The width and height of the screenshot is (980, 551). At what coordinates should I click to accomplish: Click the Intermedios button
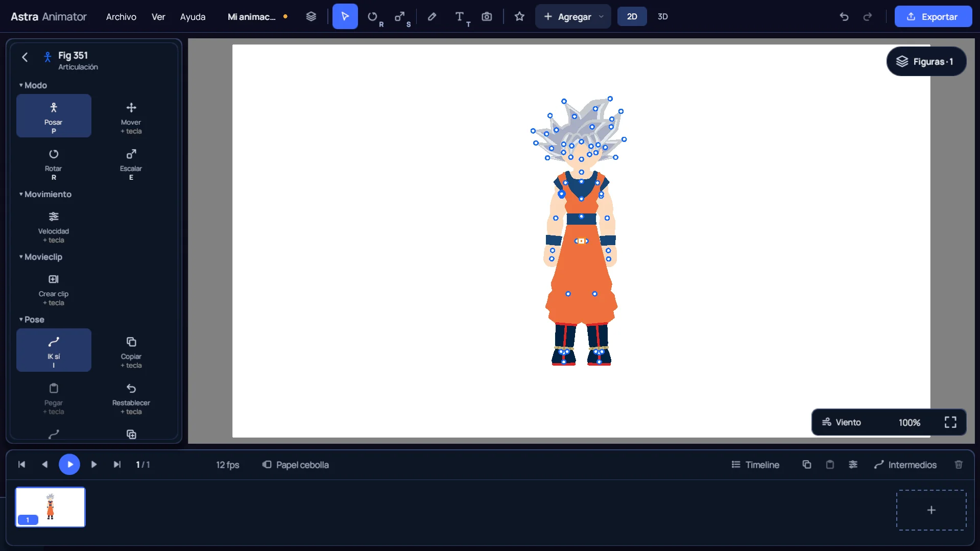[x=905, y=465]
